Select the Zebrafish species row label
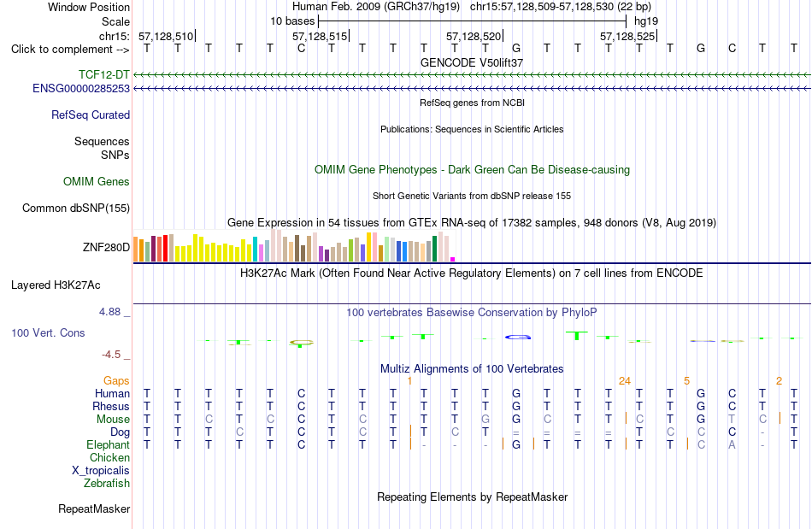 point(107,484)
